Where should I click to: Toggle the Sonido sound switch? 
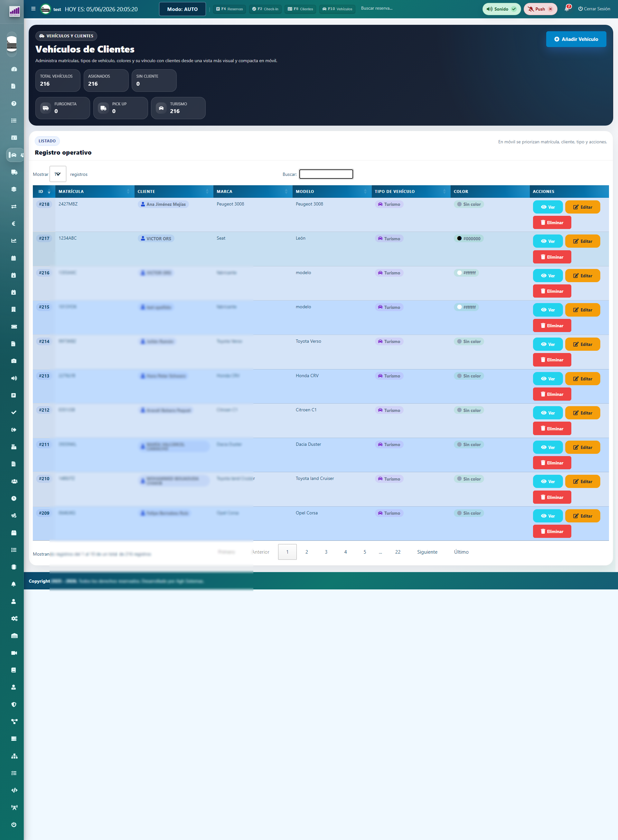[x=501, y=9]
